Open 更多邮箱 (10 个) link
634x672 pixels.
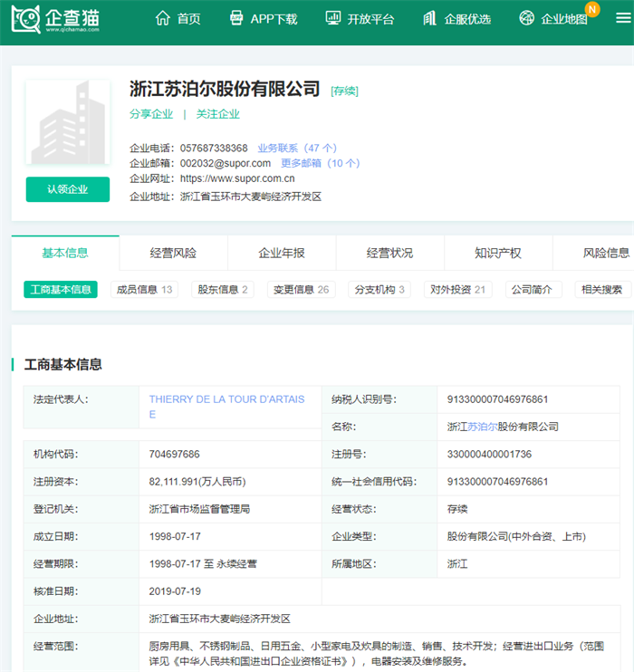click(x=321, y=163)
